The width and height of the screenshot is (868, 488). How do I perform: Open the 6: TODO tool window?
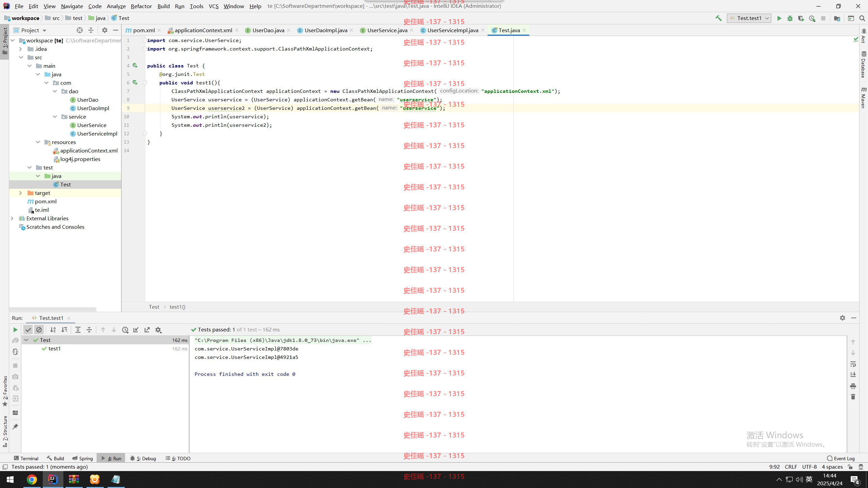point(178,458)
